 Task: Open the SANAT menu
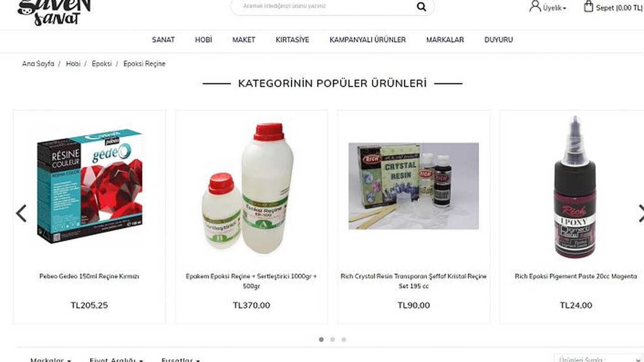[164, 40]
